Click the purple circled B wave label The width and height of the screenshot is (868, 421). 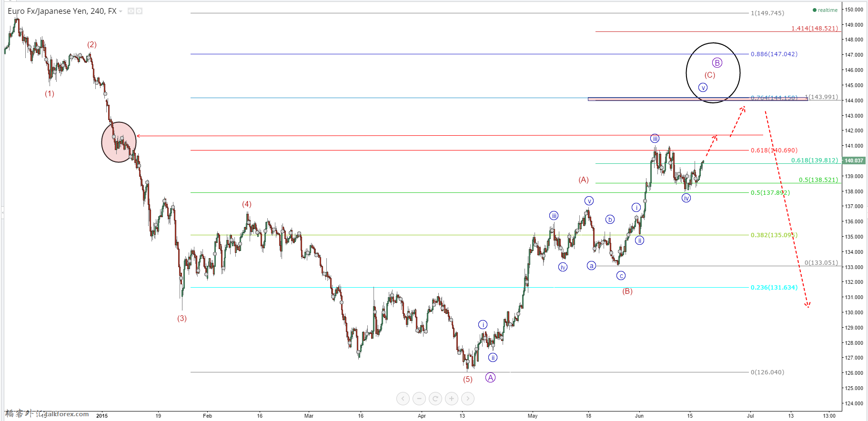(x=717, y=63)
